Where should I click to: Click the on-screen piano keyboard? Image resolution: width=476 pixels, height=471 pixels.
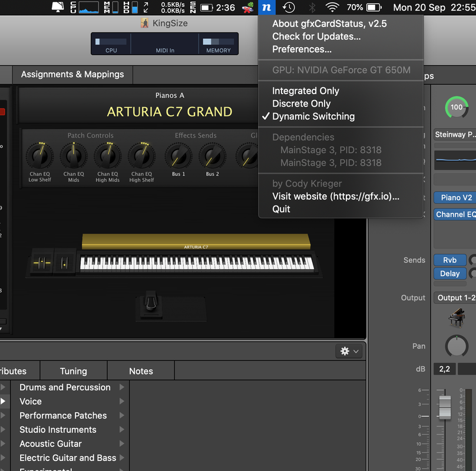tap(197, 263)
